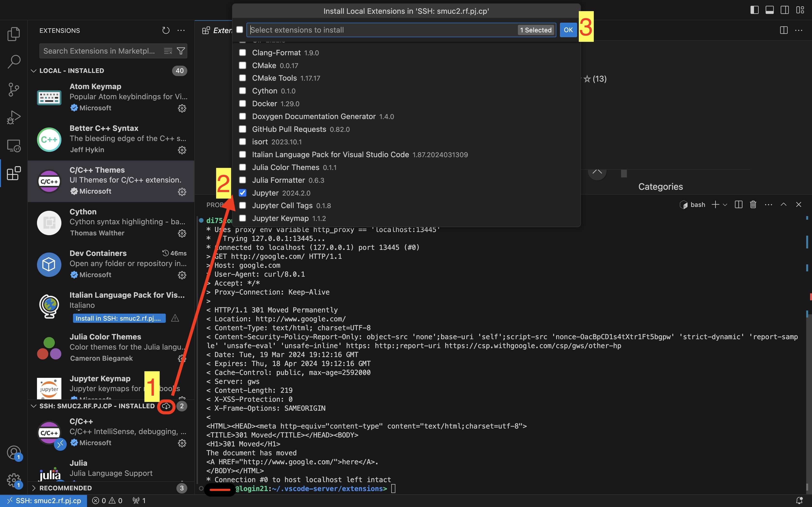Screen dimensions: 812x507
Task: Uncheck the Jupyter 2024.2.0 checkbox
Action: click(243, 193)
